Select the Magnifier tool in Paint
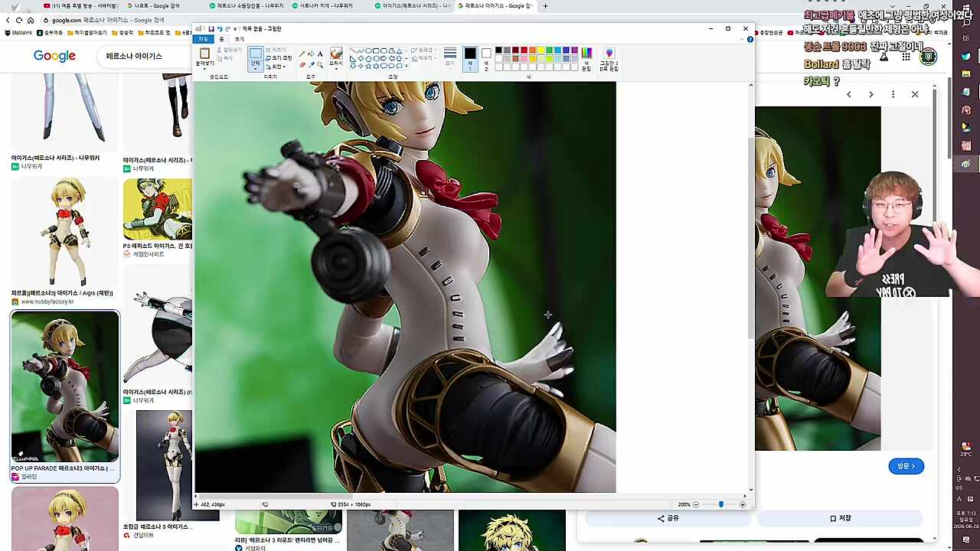This screenshot has width=980, height=551. coord(319,64)
